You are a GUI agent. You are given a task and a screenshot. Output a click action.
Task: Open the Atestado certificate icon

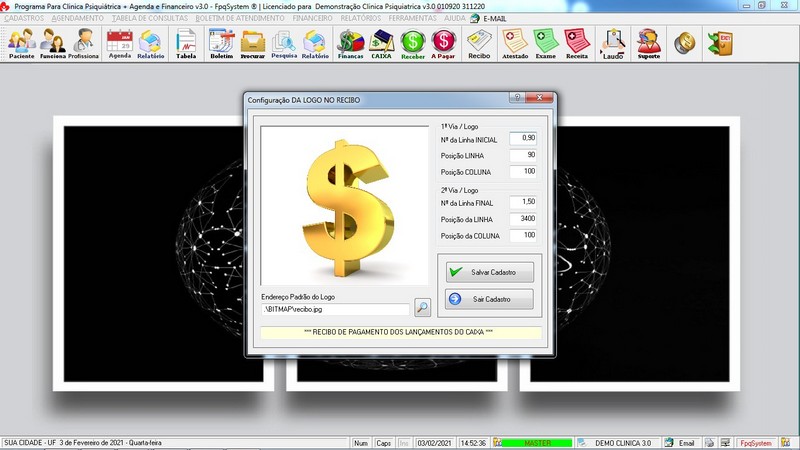point(515,44)
